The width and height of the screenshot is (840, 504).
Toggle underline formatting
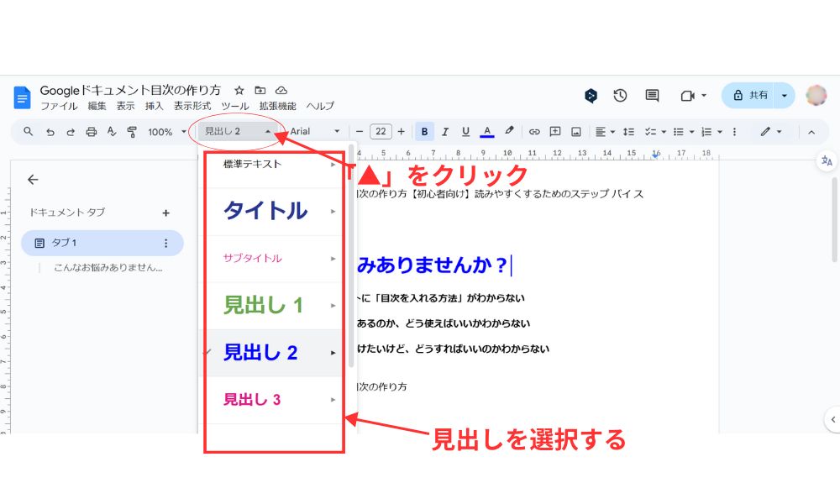[x=465, y=131]
